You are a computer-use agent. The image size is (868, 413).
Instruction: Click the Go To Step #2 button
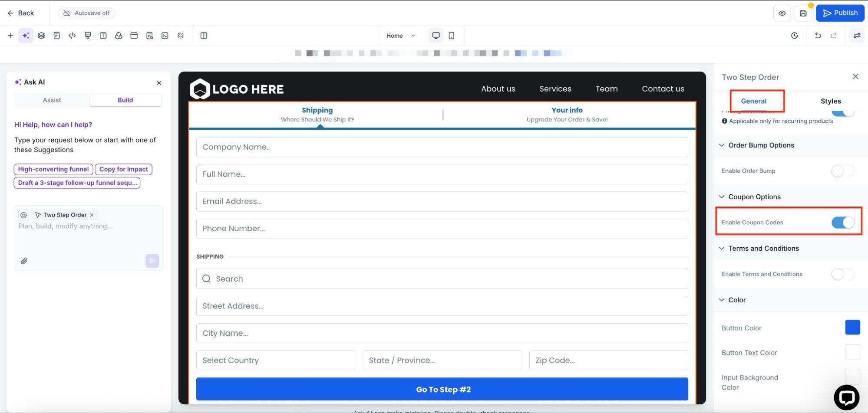pos(442,389)
